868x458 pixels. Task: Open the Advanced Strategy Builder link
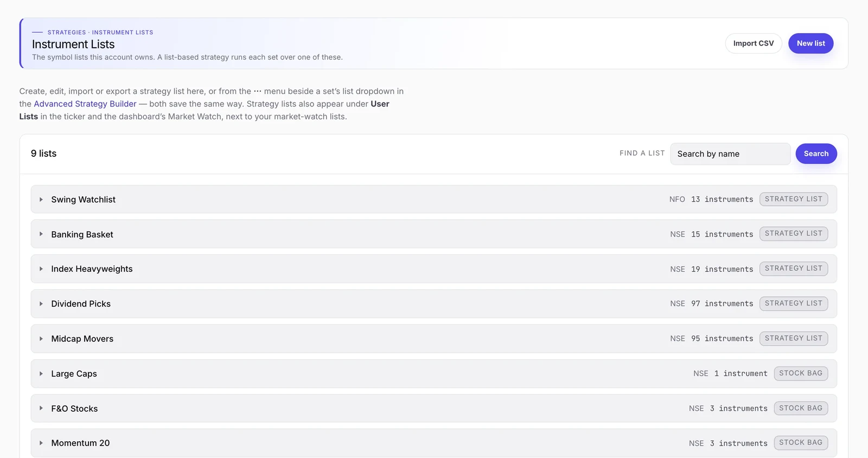85,104
